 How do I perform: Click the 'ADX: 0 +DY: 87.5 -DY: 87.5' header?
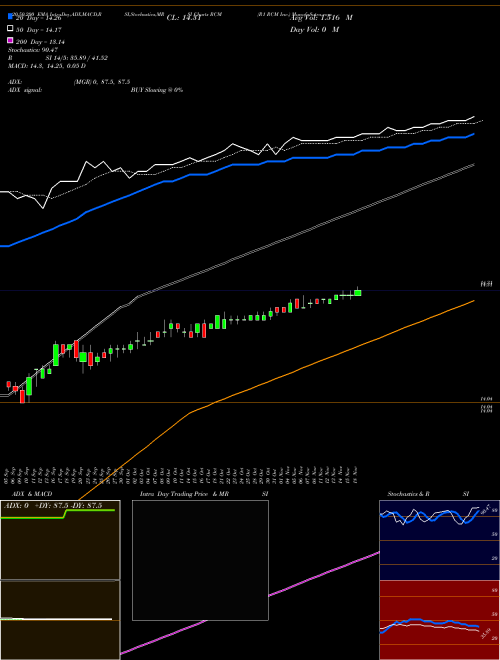(x=53, y=506)
